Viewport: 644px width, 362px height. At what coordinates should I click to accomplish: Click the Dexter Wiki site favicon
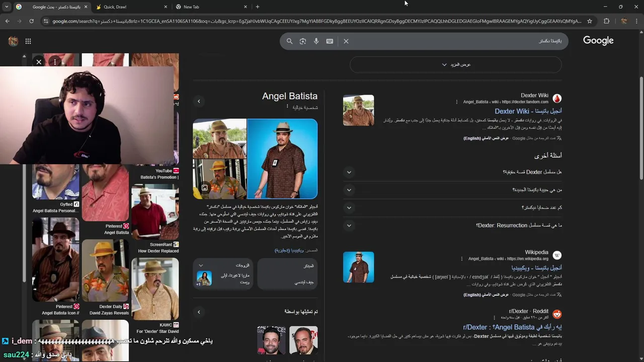coord(557,99)
